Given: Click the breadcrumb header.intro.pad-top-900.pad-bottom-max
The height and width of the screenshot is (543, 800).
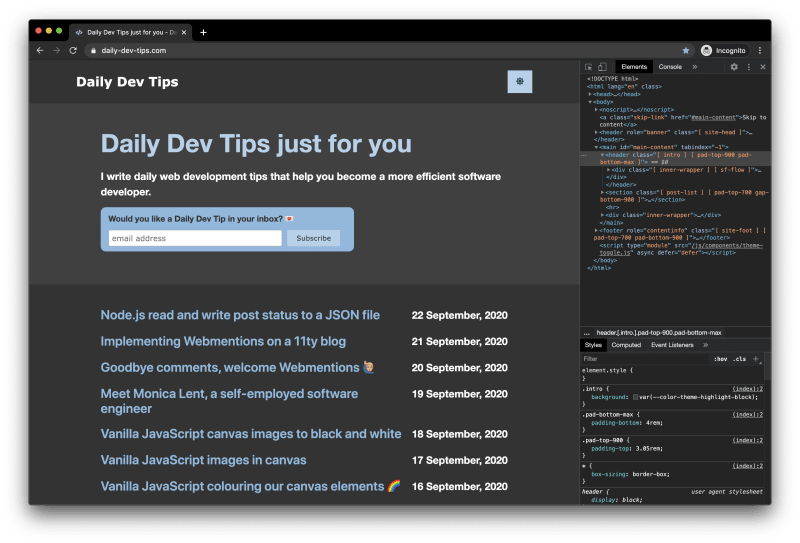Looking at the screenshot, I should (659, 332).
